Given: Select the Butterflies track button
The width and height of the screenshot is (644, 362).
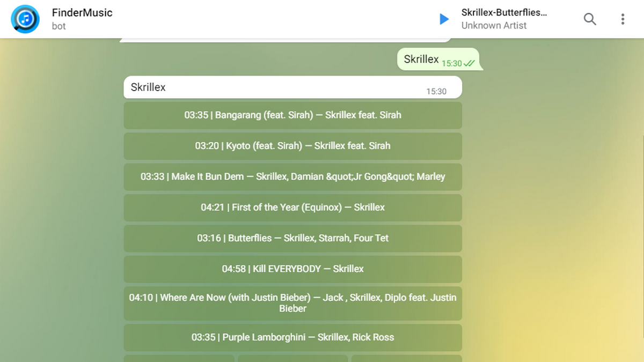Looking at the screenshot, I should point(293,238).
